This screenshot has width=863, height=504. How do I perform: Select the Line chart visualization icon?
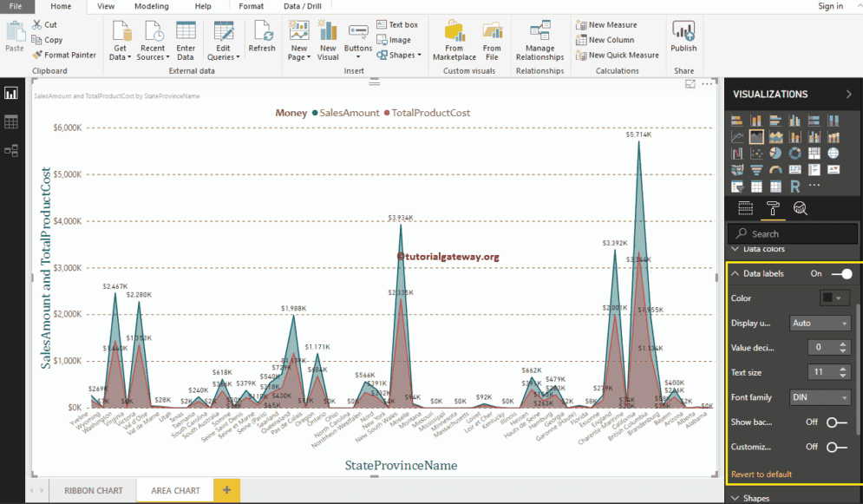[736, 136]
